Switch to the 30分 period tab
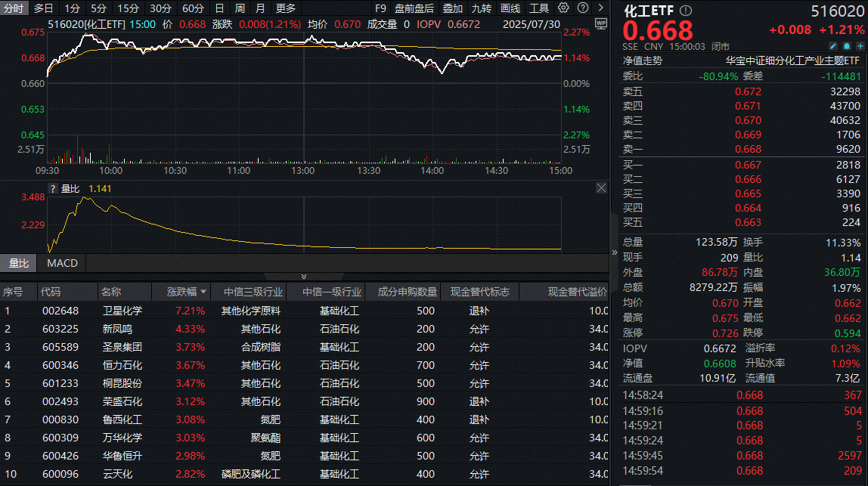This screenshot has width=868, height=486. click(x=160, y=8)
